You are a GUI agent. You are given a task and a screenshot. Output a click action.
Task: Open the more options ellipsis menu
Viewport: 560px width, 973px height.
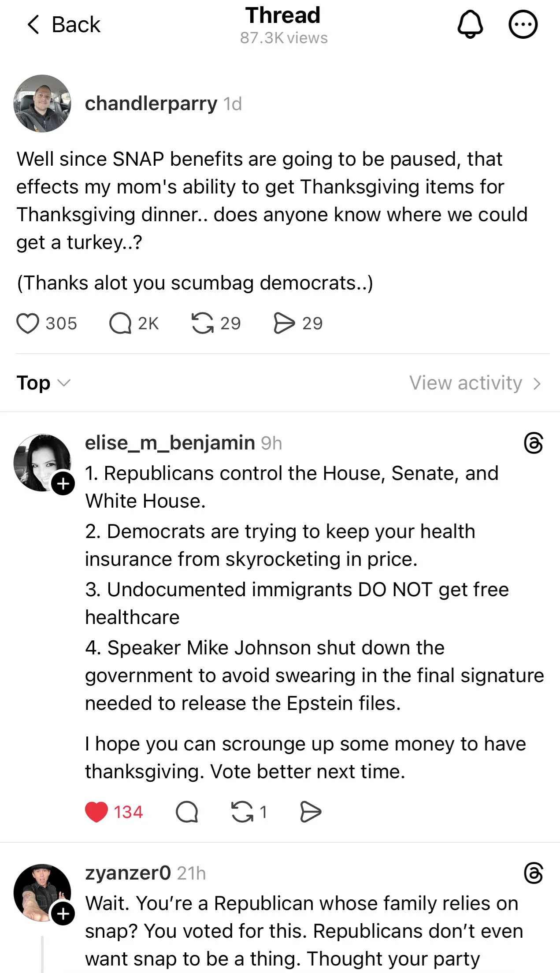coord(523,25)
